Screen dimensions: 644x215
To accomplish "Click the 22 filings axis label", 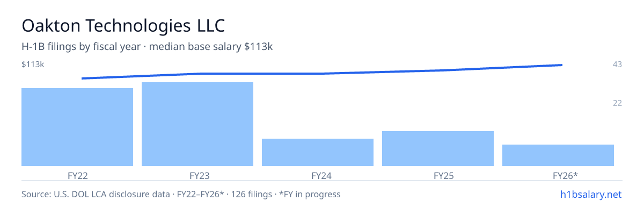I will [x=617, y=103].
